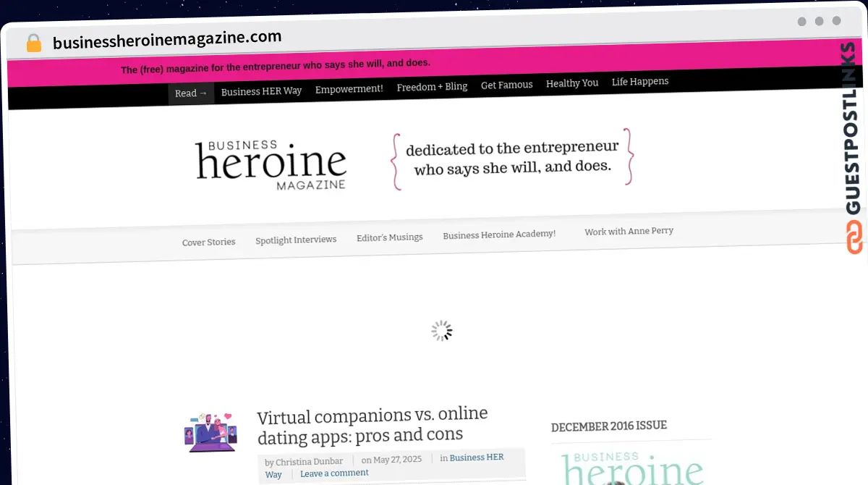
Task: Click the loading spinner in the slider area
Action: [x=441, y=331]
